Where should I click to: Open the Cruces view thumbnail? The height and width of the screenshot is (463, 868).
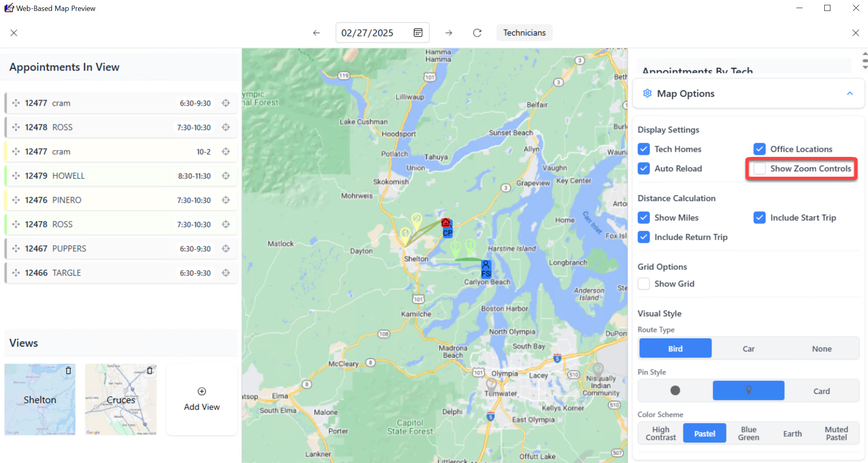[x=121, y=402]
